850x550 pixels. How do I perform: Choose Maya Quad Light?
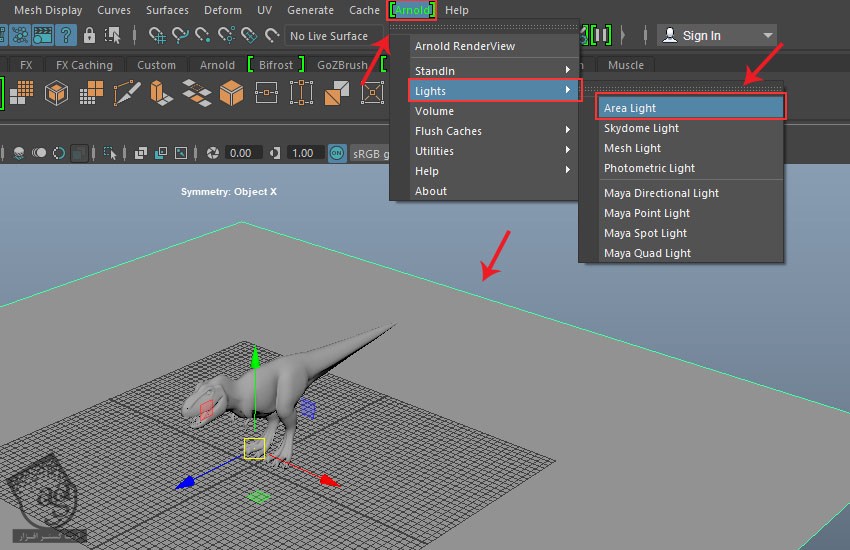coord(647,253)
